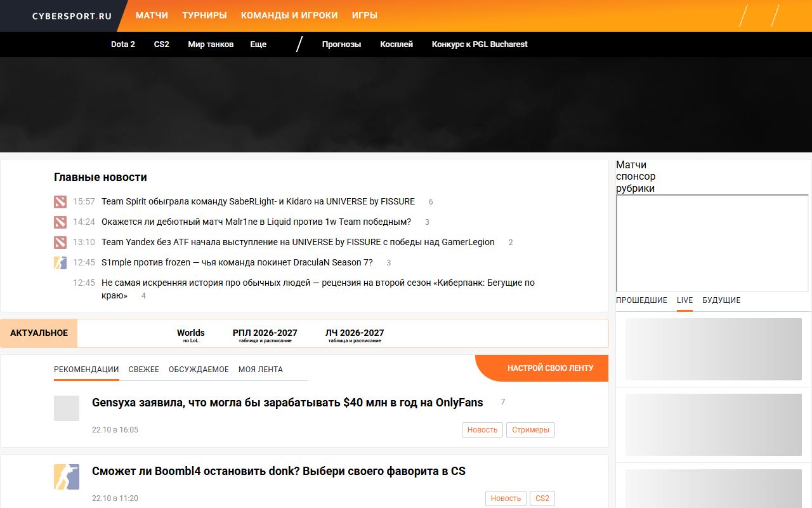Expand the Еще submenu
Viewport: 812px width, 508px height.
pyautogui.click(x=258, y=44)
